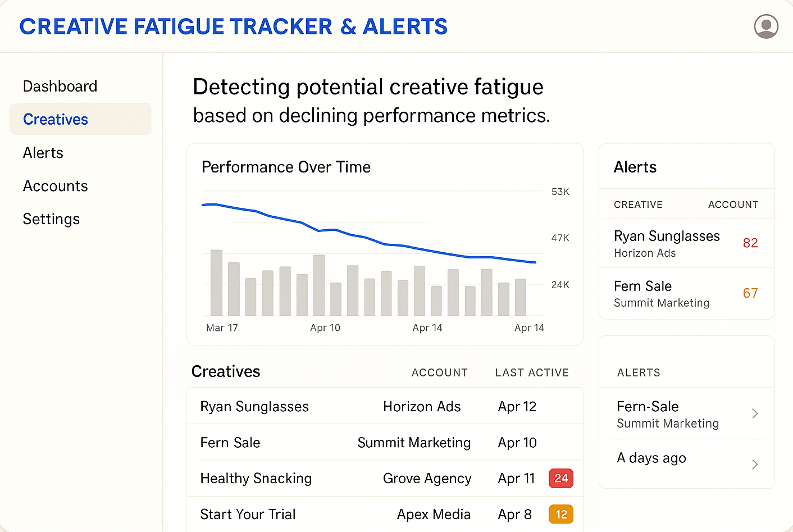The image size is (793, 532).
Task: Navigate to the Dashboard section
Action: pyautogui.click(x=60, y=86)
